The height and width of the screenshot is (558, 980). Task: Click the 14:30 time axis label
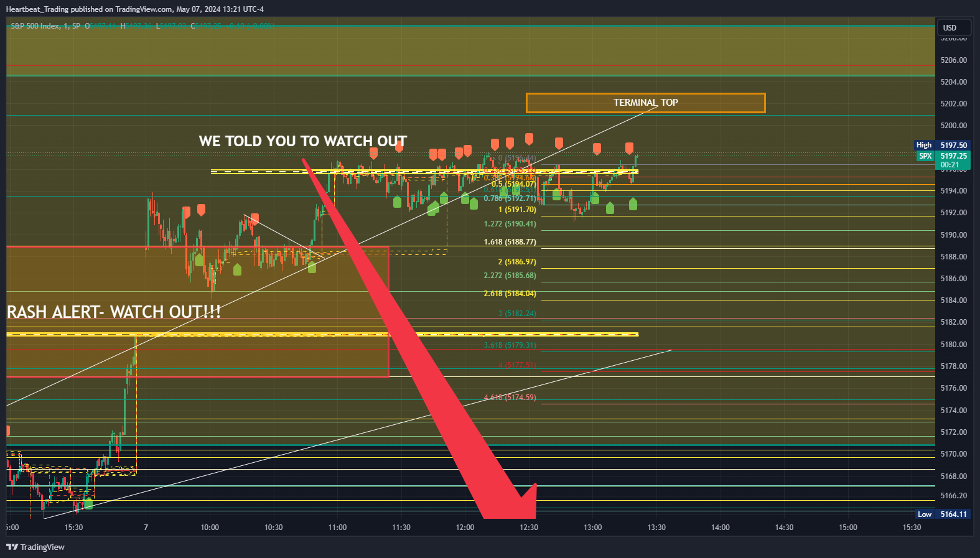(784, 528)
